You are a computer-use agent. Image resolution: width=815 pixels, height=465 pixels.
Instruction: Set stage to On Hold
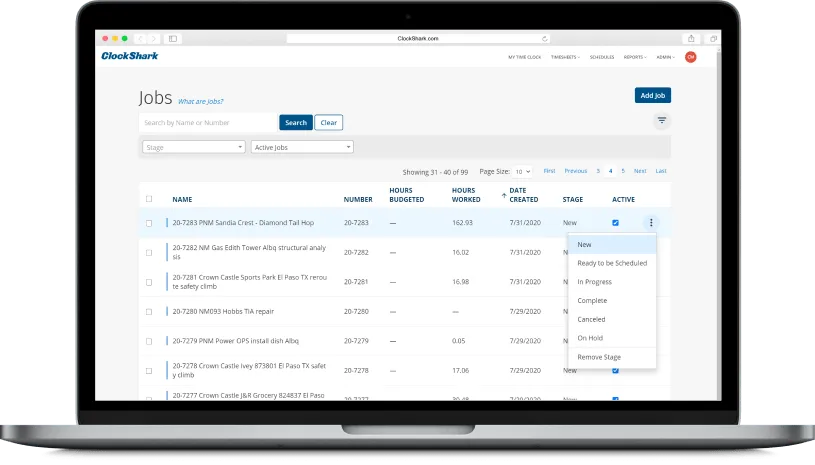tap(612, 338)
